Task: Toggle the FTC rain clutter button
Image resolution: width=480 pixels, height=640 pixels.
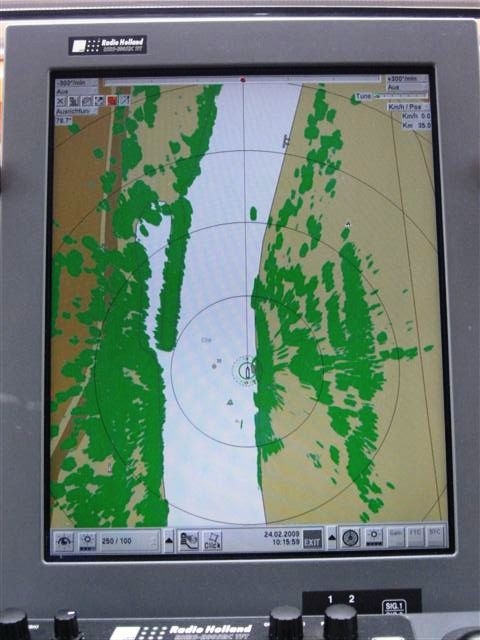Action: [x=416, y=536]
